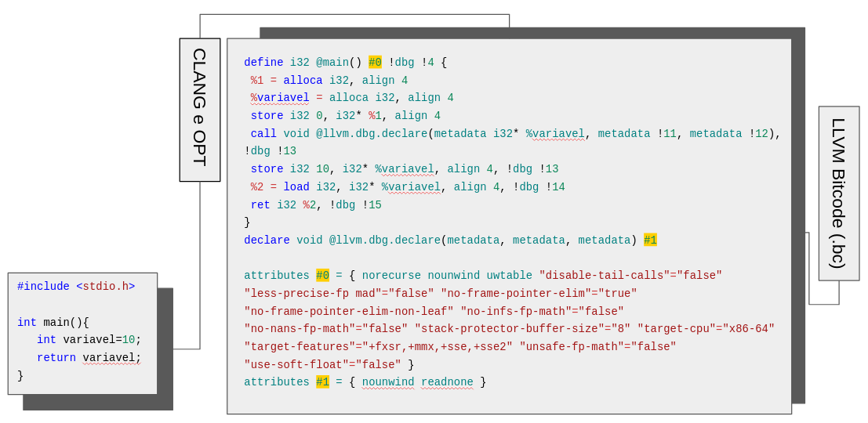868x423 pixels.
Task: Click the "unsafe-fp-math" string
Action: [572, 347]
